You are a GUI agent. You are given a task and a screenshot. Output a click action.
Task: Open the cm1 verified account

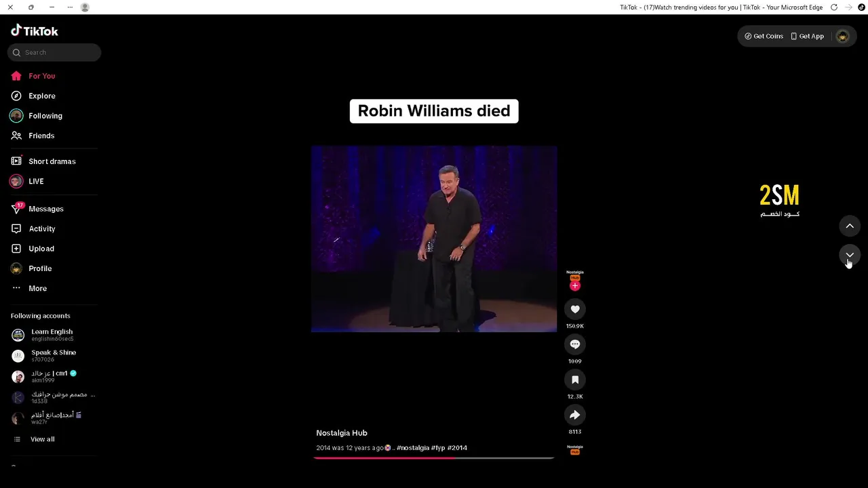pyautogui.click(x=54, y=376)
